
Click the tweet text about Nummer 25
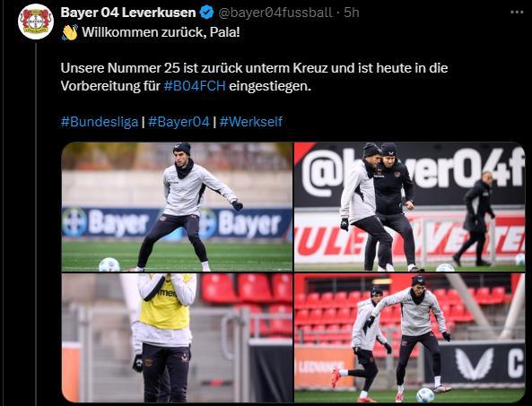pyautogui.click(x=254, y=77)
